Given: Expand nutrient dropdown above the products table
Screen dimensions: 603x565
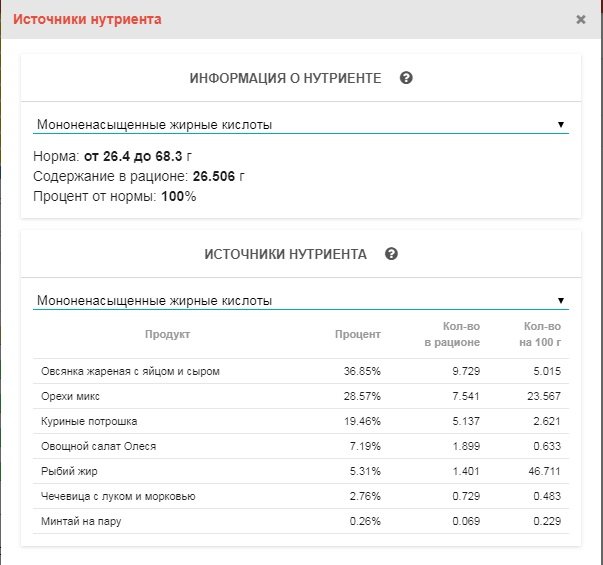Looking at the screenshot, I should pyautogui.click(x=300, y=300).
